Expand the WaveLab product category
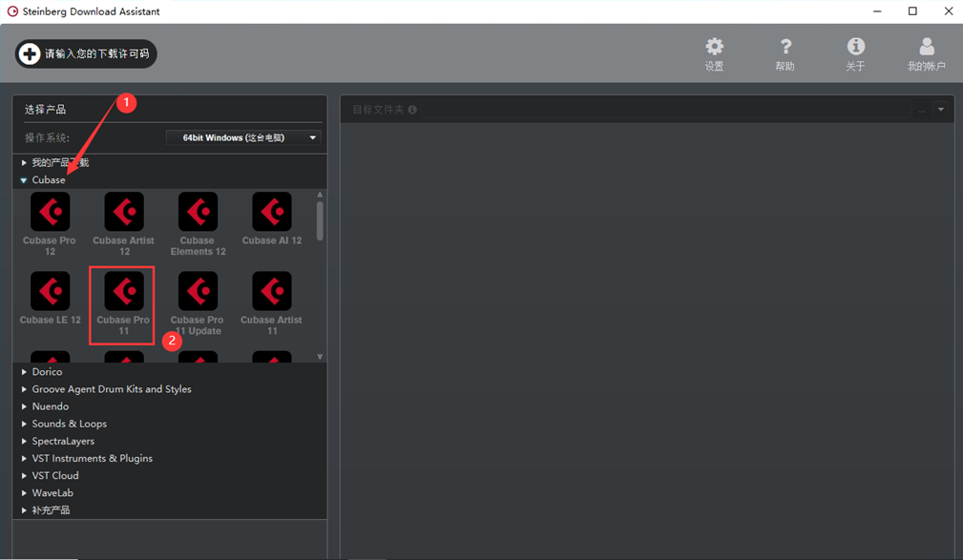963x560 pixels. [x=25, y=493]
